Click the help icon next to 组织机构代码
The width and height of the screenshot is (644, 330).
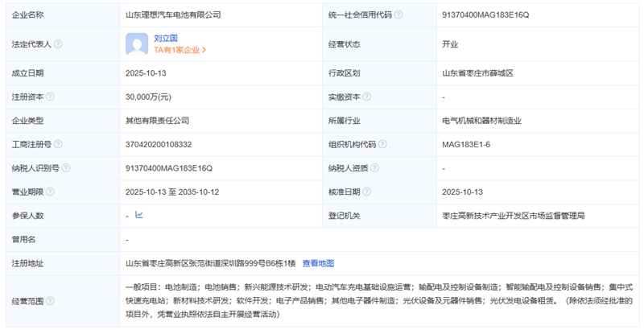point(382,145)
